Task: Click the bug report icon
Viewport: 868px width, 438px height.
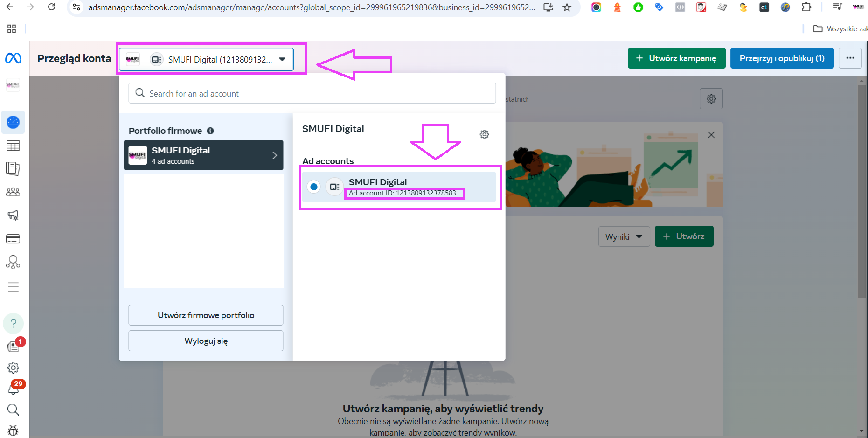Action: tap(13, 431)
